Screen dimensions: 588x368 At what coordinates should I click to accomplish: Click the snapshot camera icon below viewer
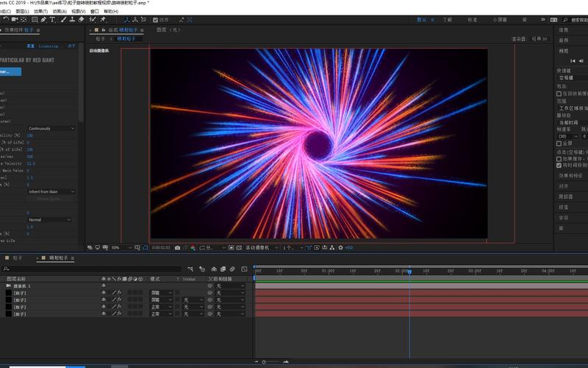tap(177, 248)
